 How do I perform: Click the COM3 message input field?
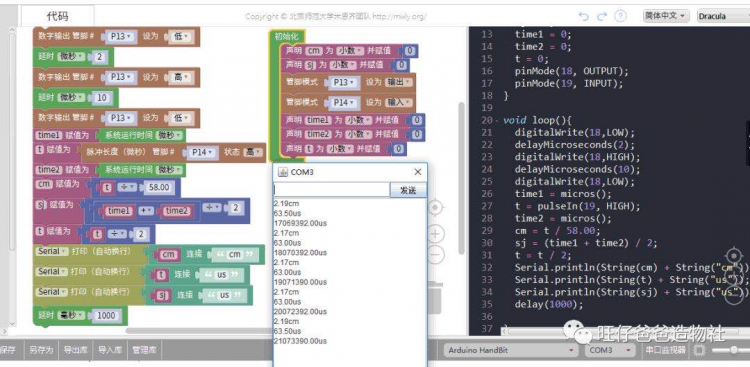(x=331, y=190)
